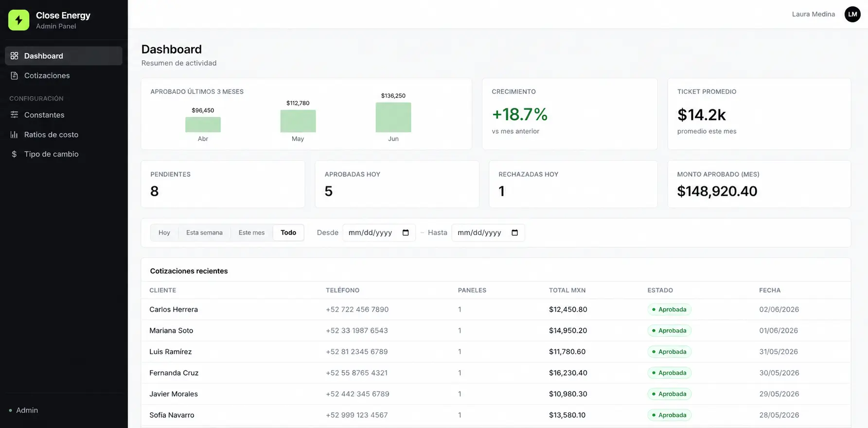Select the Este mes filter tab
Viewport: 868px width, 428px height.
click(251, 233)
